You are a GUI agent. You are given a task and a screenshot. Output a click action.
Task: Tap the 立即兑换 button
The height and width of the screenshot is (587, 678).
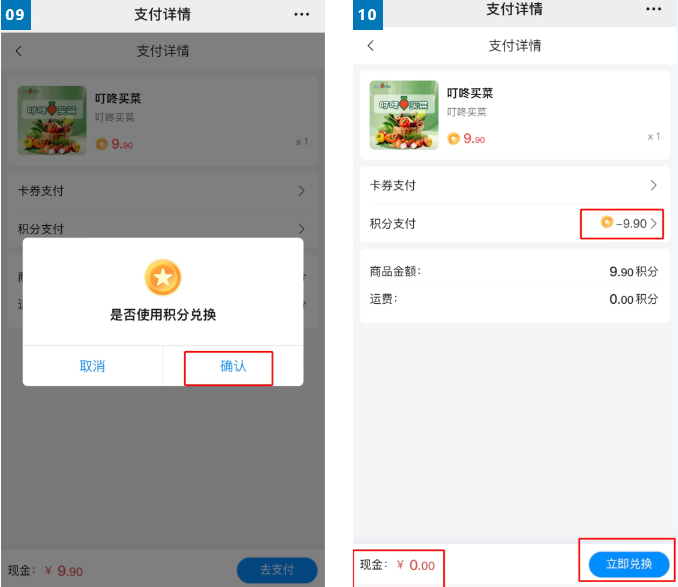point(629,564)
